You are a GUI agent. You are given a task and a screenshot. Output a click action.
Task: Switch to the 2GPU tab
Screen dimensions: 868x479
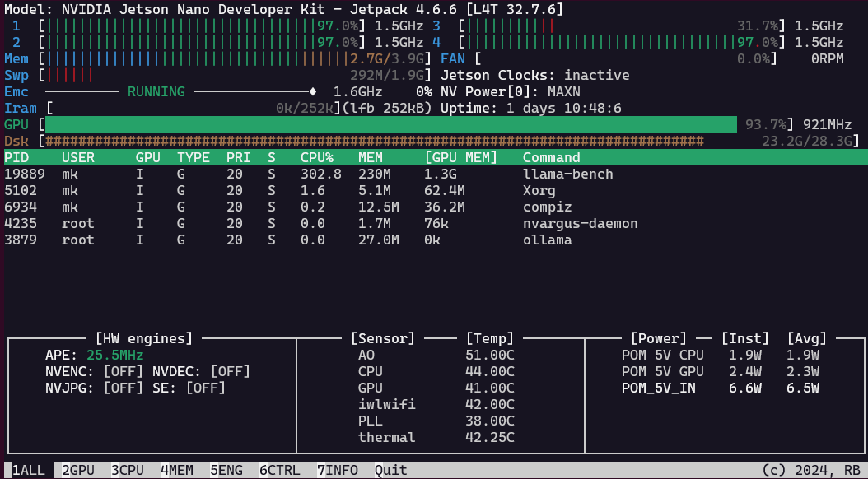point(78,470)
